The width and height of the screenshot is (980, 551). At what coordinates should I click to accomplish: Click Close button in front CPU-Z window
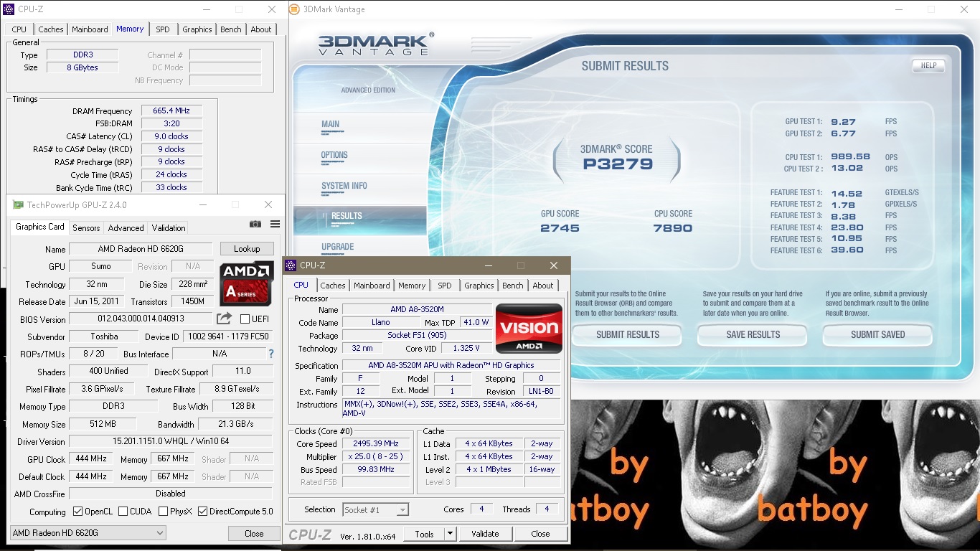(x=540, y=534)
